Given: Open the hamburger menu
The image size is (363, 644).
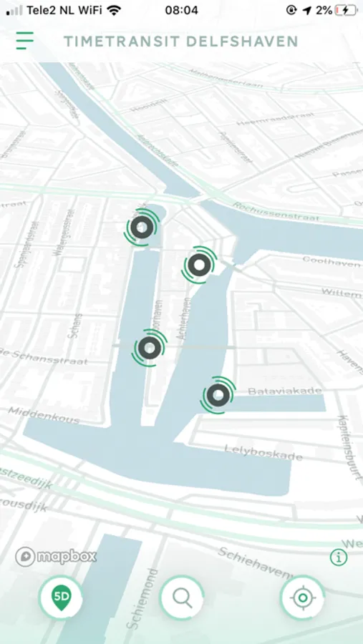Looking at the screenshot, I should pos(25,41).
